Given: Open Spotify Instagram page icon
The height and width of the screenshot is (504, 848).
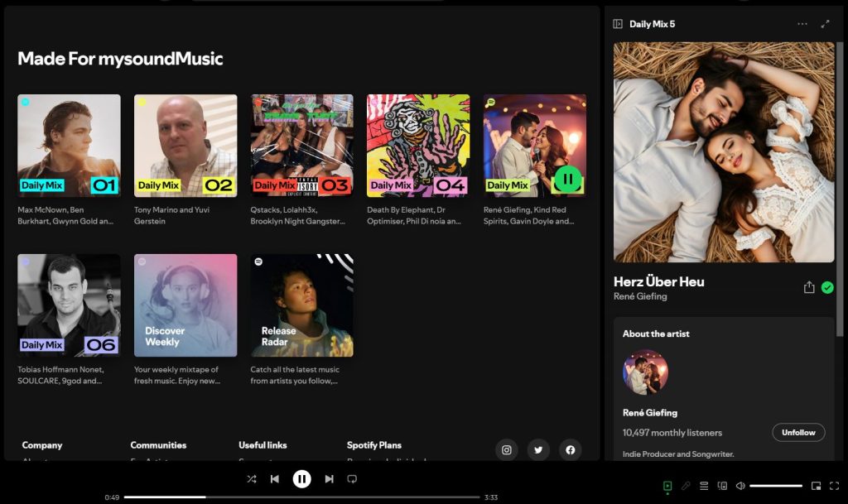Looking at the screenshot, I should click(x=507, y=450).
